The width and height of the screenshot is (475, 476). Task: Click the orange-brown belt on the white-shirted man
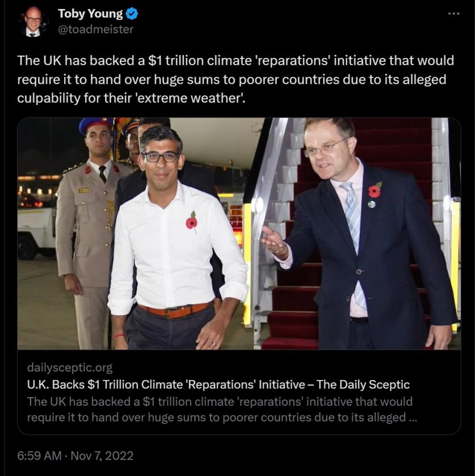175,310
